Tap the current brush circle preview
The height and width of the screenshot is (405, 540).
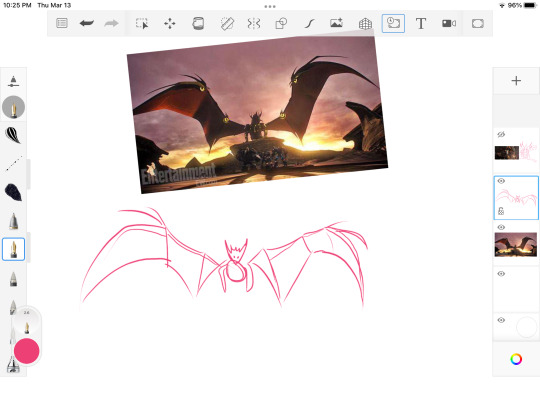click(13, 107)
